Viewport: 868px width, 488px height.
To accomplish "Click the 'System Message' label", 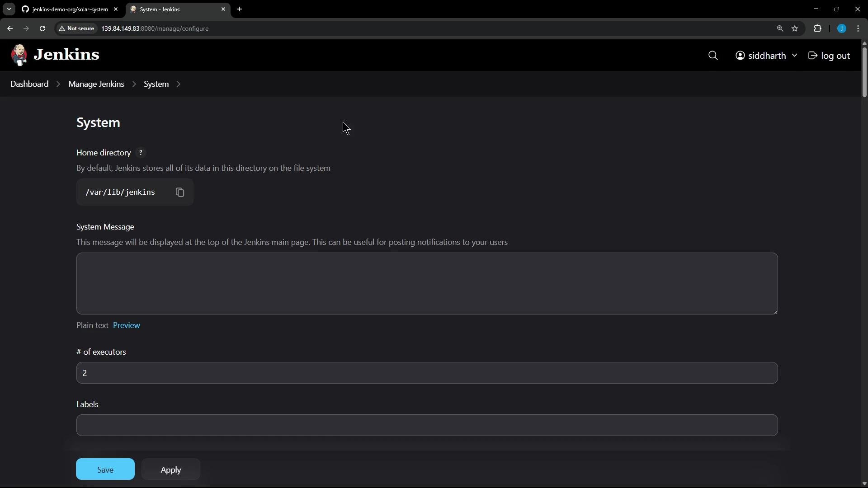I will (x=105, y=227).
